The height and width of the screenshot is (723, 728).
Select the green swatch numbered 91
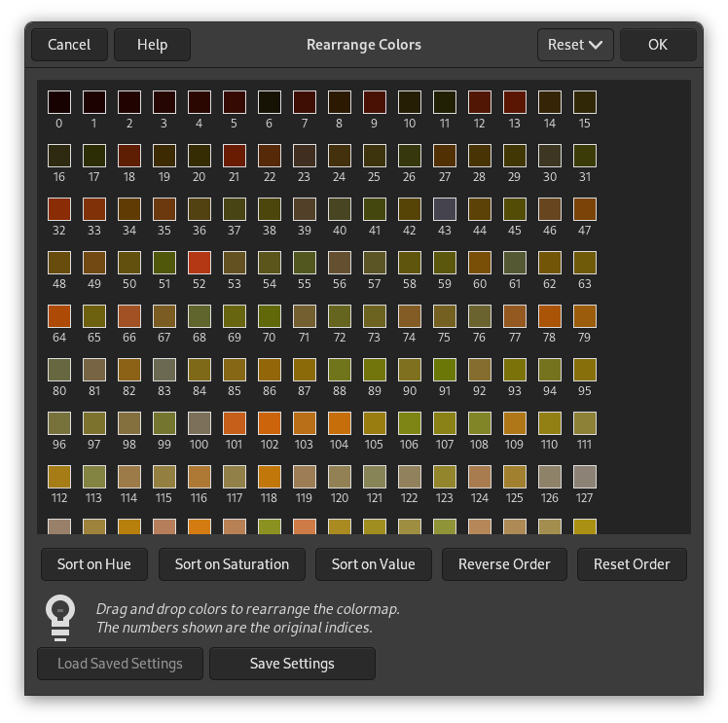coord(445,370)
